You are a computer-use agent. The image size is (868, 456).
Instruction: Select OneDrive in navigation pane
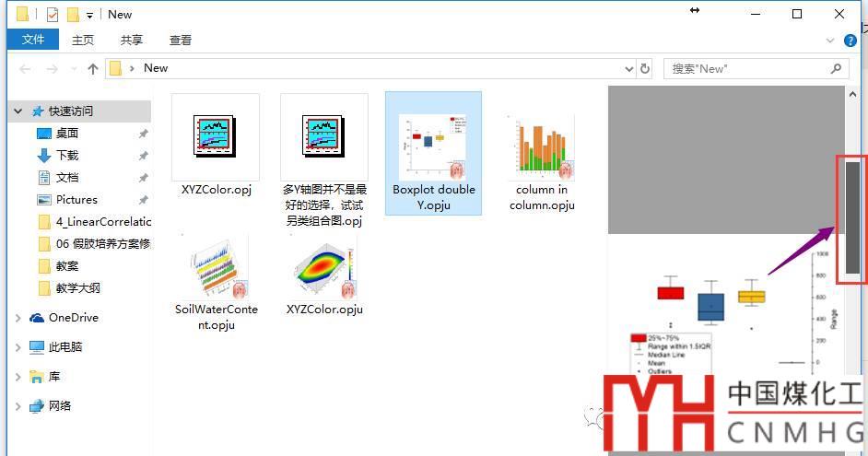click(74, 318)
